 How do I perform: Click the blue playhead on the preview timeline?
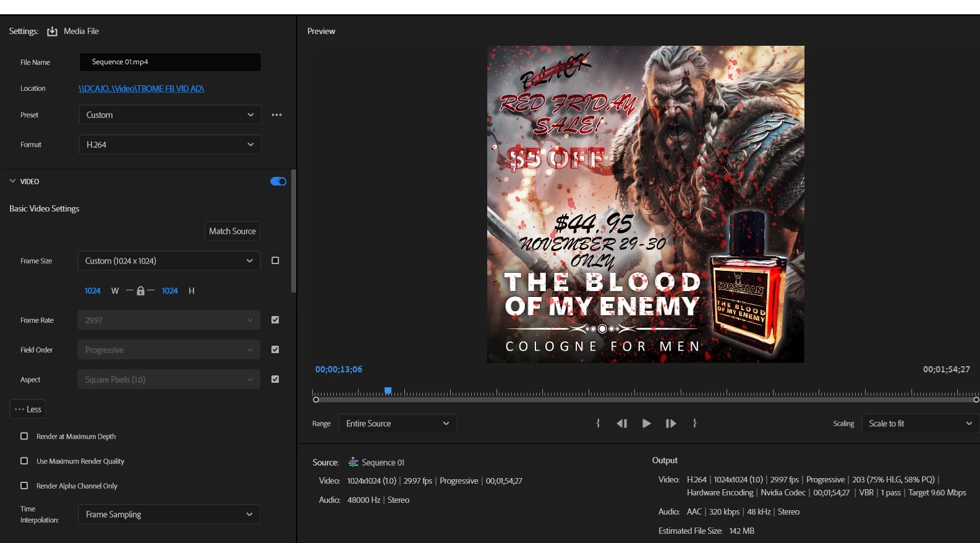pos(388,391)
